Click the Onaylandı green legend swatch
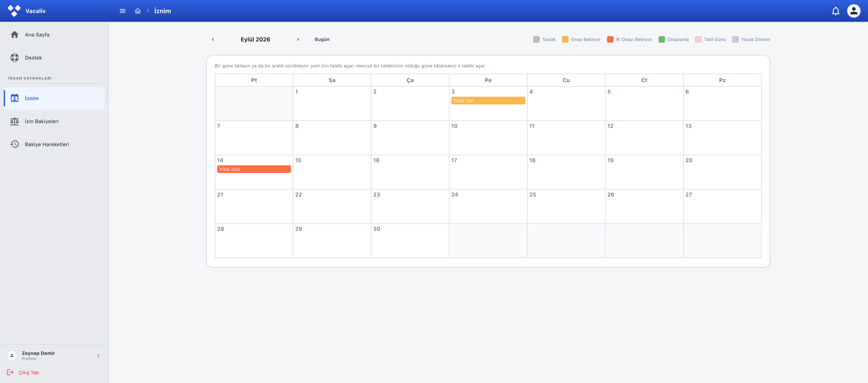The image size is (868, 383). tap(662, 40)
